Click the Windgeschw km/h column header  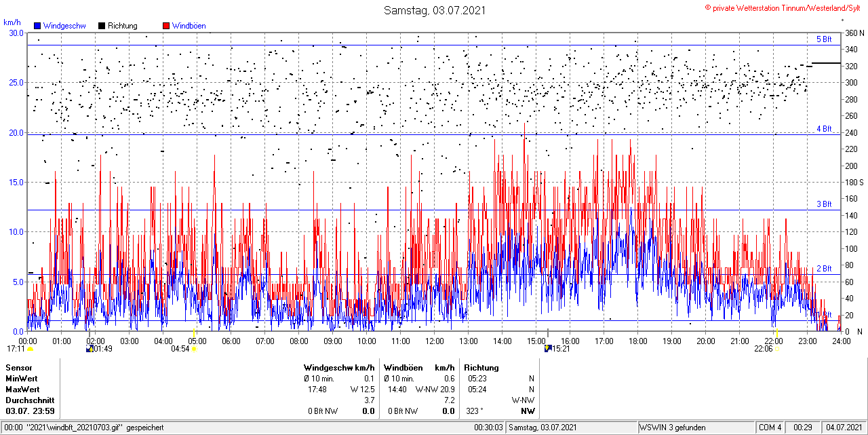point(339,368)
